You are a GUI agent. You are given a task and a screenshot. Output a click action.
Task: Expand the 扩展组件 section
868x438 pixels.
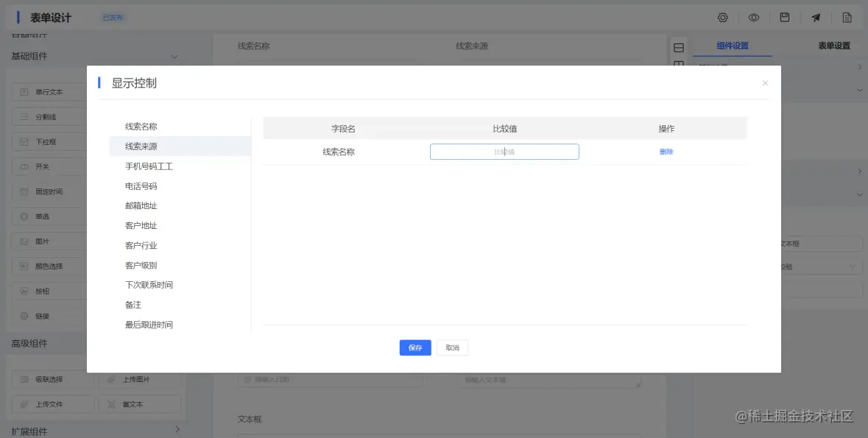coord(177,430)
